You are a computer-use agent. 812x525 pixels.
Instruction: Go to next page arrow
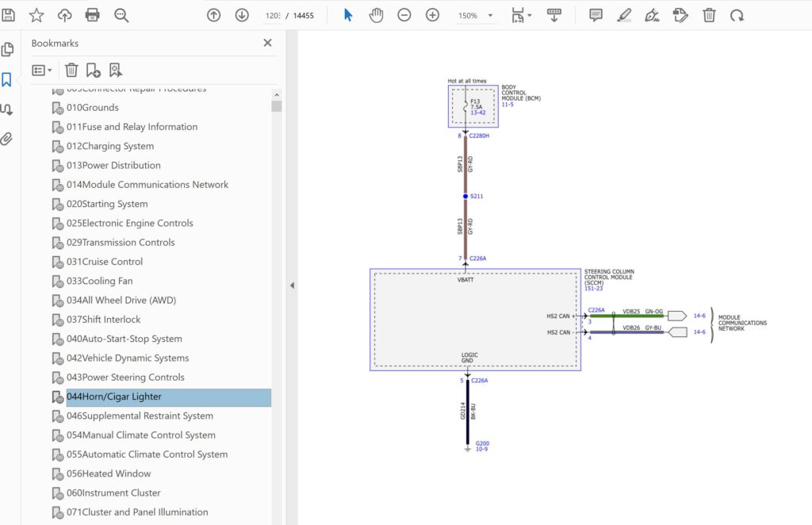point(242,15)
